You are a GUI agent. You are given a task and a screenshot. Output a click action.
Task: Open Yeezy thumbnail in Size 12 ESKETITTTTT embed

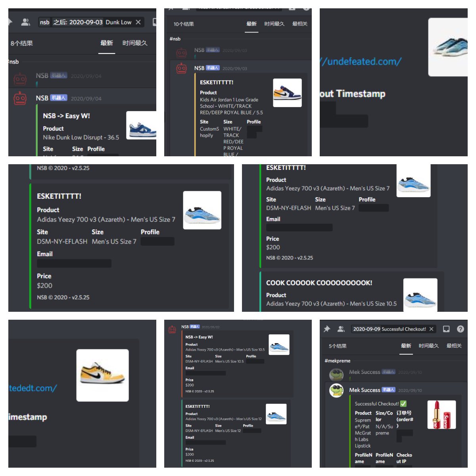point(276,414)
